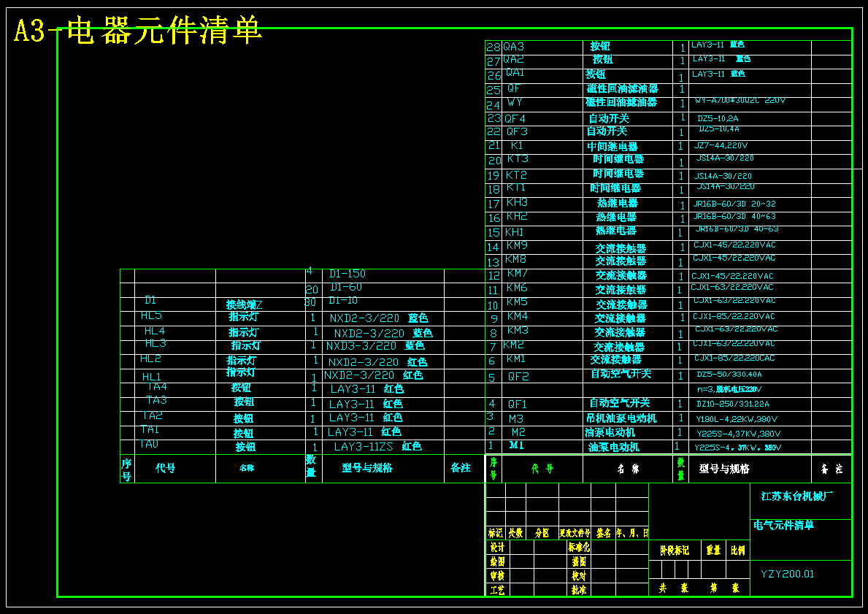Click the "工艺" title block label

(497, 590)
